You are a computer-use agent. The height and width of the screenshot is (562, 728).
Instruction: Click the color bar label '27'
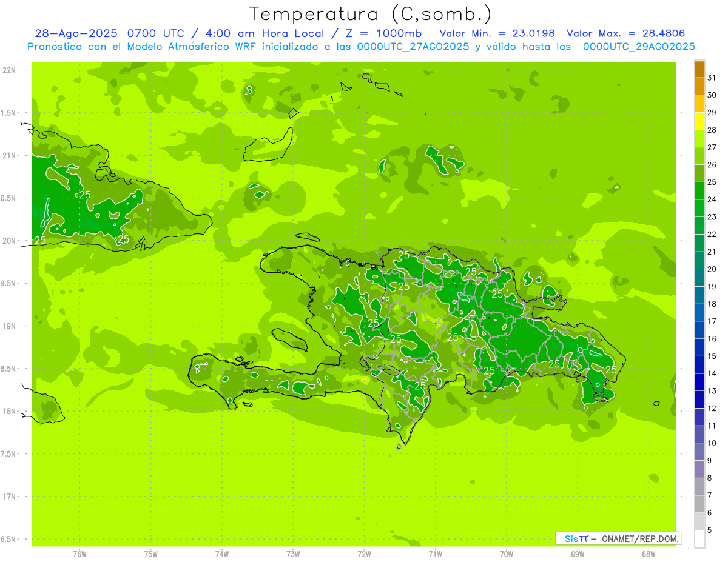(712, 147)
